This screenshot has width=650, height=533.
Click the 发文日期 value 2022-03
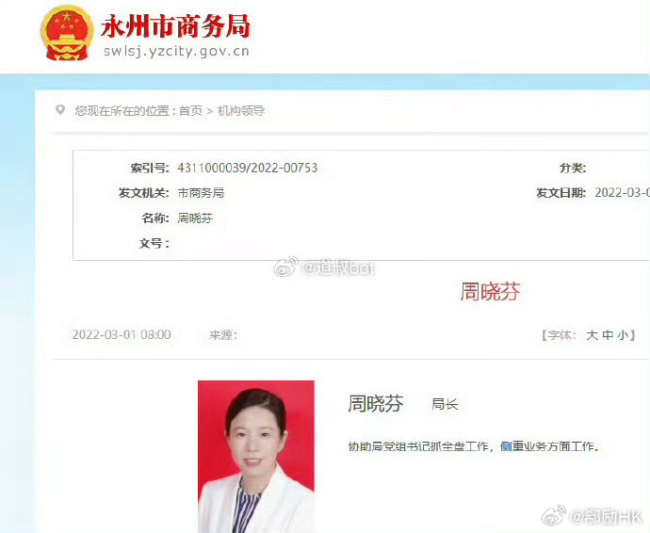[x=622, y=193]
